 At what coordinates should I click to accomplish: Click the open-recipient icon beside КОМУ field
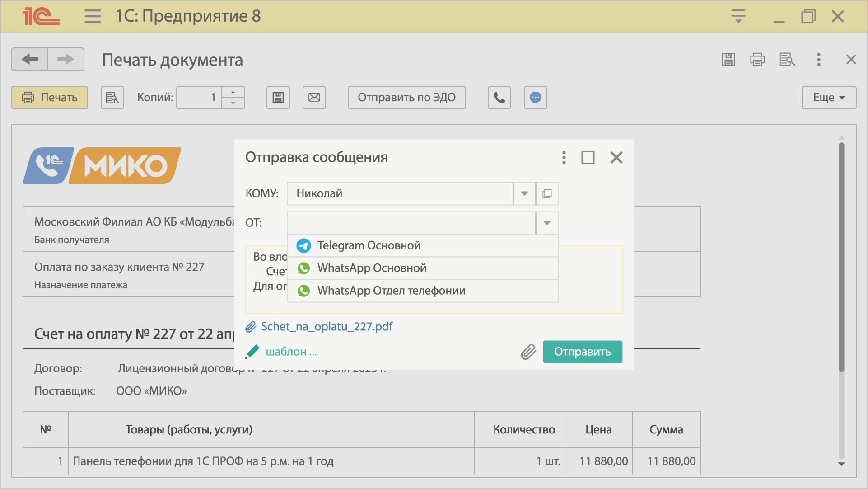(547, 193)
